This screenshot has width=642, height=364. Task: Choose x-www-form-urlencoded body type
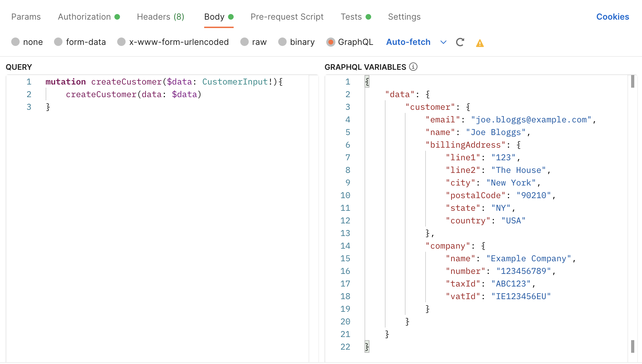(121, 42)
